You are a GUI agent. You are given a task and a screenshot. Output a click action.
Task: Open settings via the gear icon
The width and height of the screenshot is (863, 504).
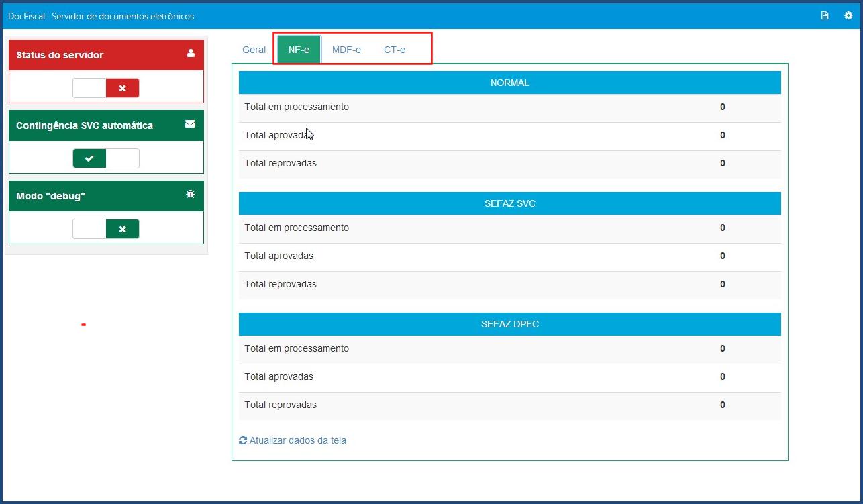[848, 15]
